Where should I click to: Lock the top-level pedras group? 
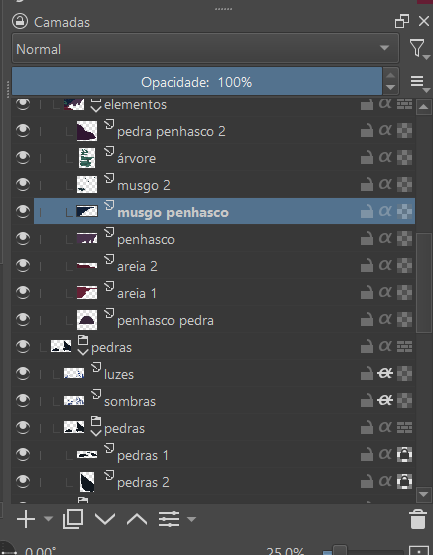[x=367, y=347]
